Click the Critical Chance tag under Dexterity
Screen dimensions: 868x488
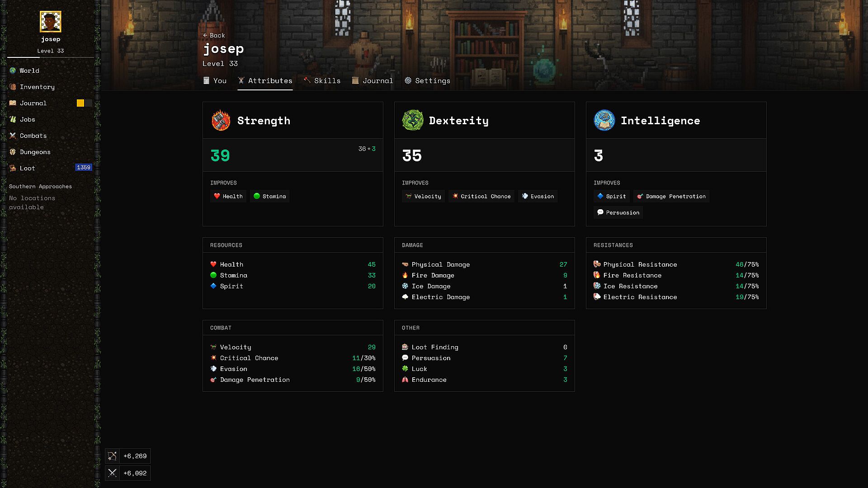[481, 196]
